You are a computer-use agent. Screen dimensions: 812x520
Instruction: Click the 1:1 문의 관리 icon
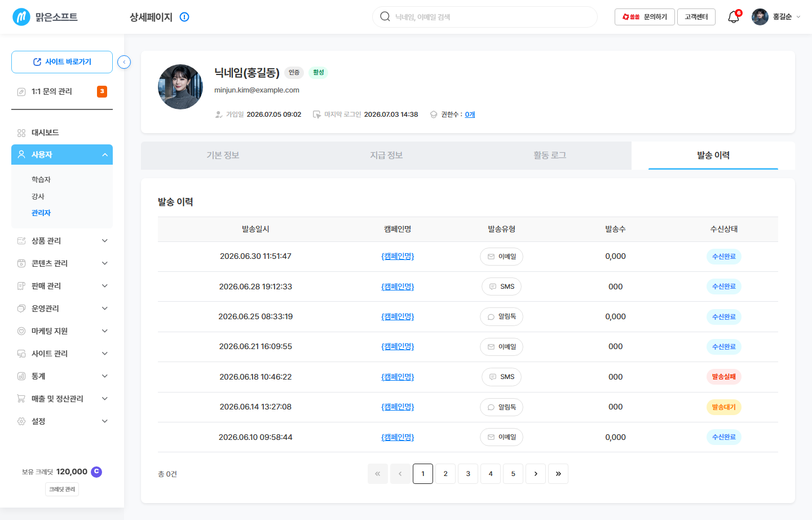(21, 91)
